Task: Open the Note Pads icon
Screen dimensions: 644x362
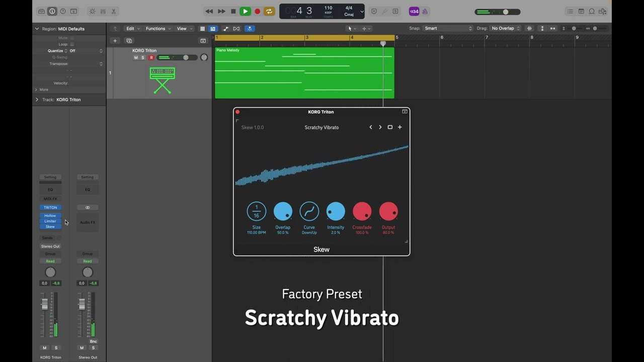Action: coord(581,11)
